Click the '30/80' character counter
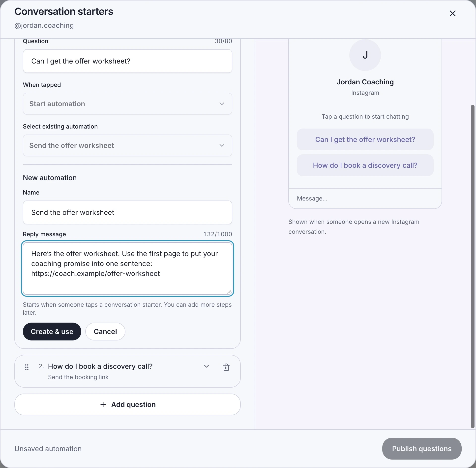Viewport: 476px width, 468px height. (x=223, y=41)
